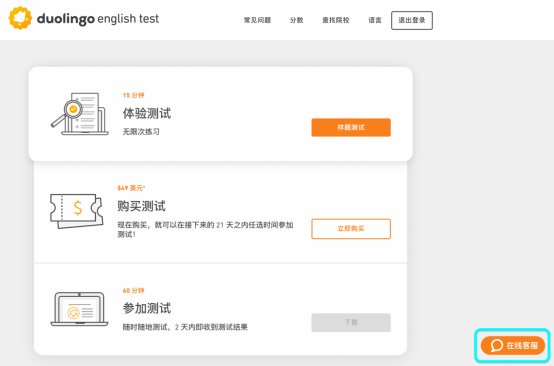This screenshot has height=366, width=554.
Task: Click the 参加测试 heading
Action: (147, 308)
